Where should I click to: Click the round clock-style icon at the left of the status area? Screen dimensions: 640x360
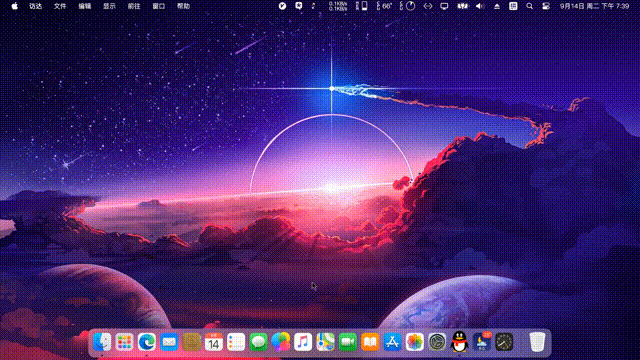282,6
